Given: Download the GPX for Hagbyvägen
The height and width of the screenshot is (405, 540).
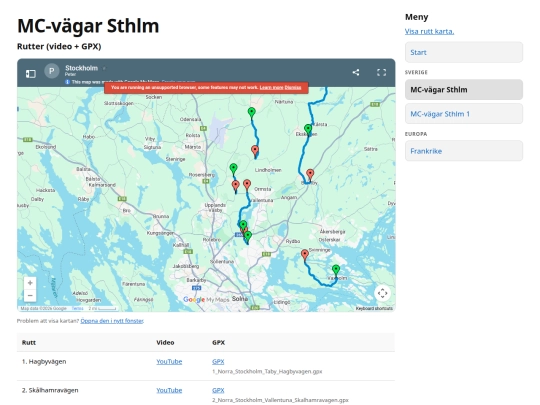Looking at the screenshot, I should pyautogui.click(x=218, y=362).
